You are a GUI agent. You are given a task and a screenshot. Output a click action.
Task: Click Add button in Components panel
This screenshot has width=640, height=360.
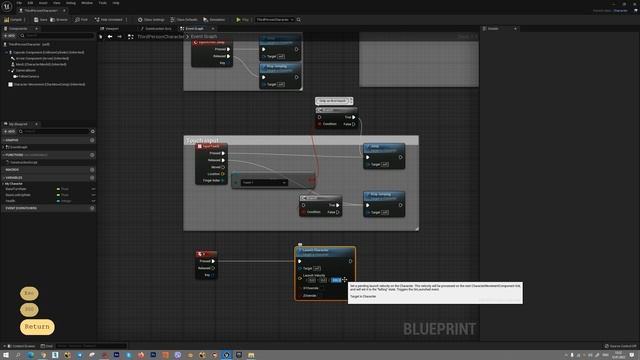(x=9, y=36)
